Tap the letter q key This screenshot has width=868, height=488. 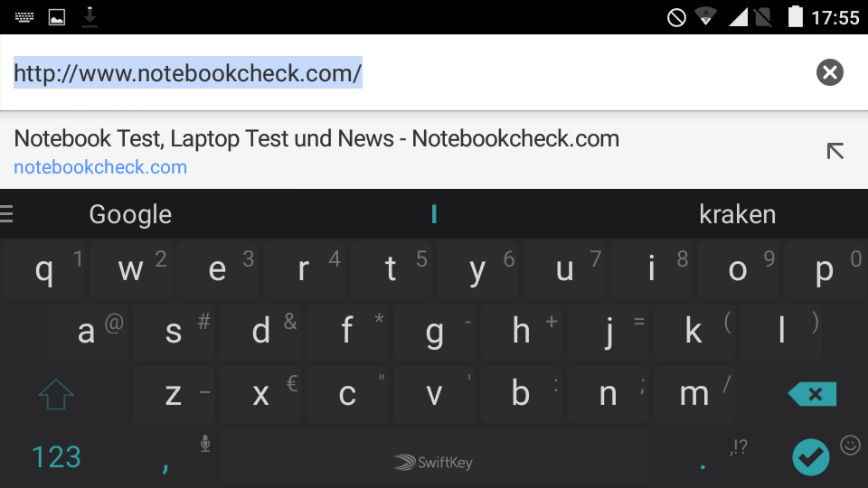pyautogui.click(x=43, y=269)
